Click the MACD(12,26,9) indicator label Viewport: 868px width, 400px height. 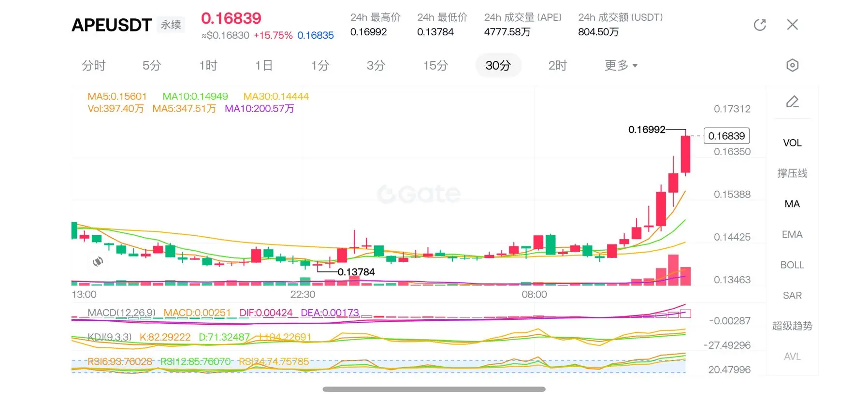pos(121,313)
